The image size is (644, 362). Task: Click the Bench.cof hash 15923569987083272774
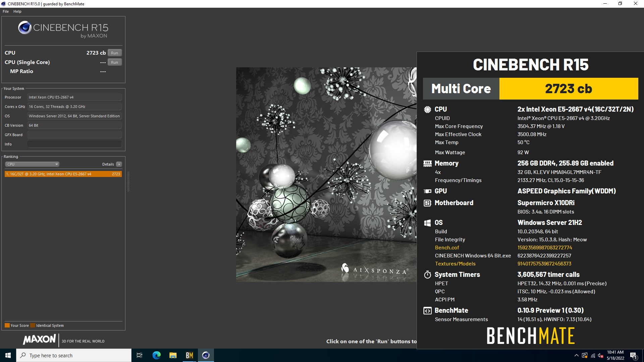tap(545, 248)
